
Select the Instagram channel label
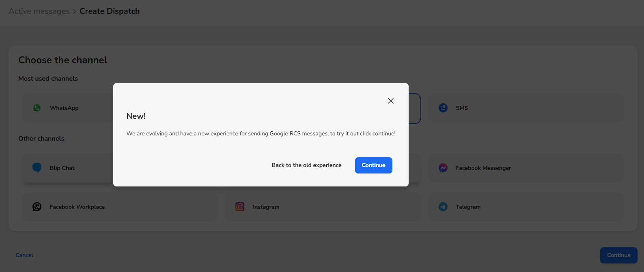[266, 207]
